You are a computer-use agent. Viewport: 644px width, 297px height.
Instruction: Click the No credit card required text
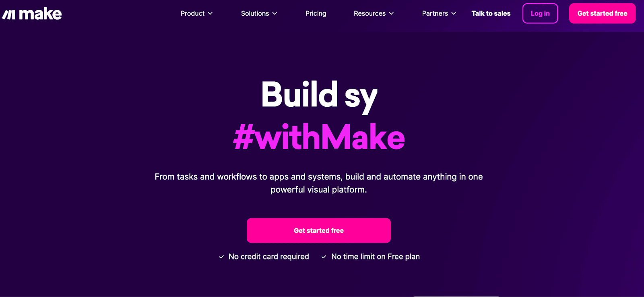pos(269,257)
